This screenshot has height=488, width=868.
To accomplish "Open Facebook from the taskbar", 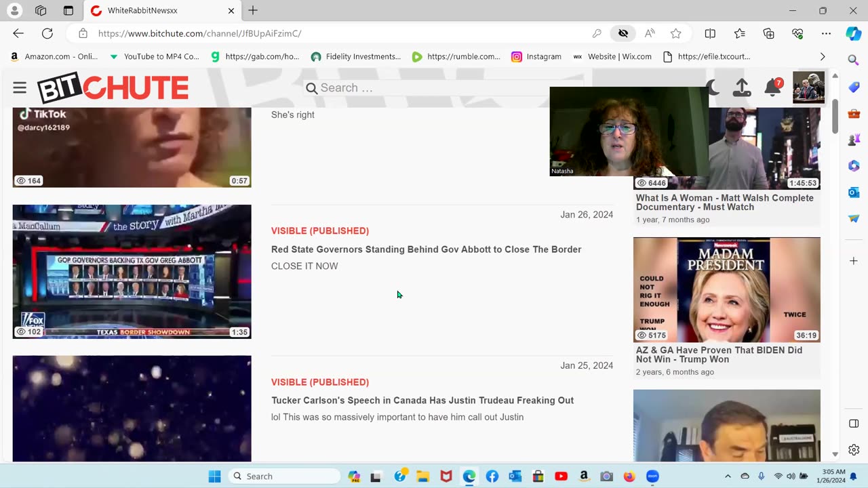I will pos(492,476).
